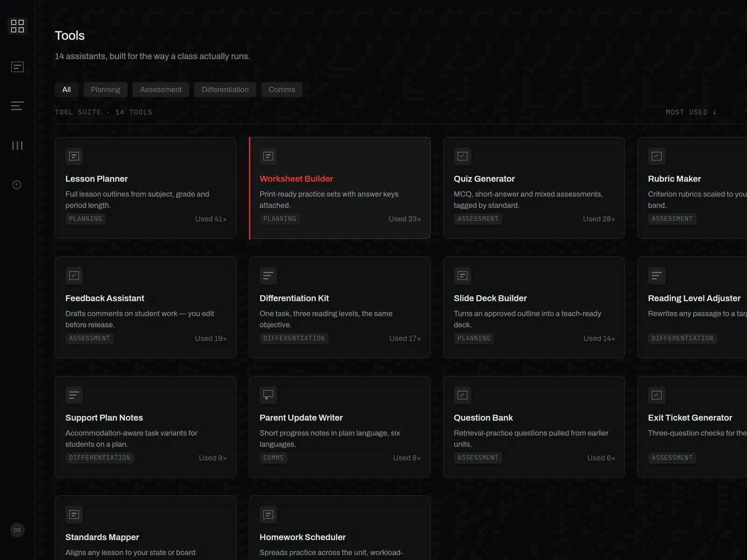
Task: Open the DR user avatar
Action: (x=17, y=530)
